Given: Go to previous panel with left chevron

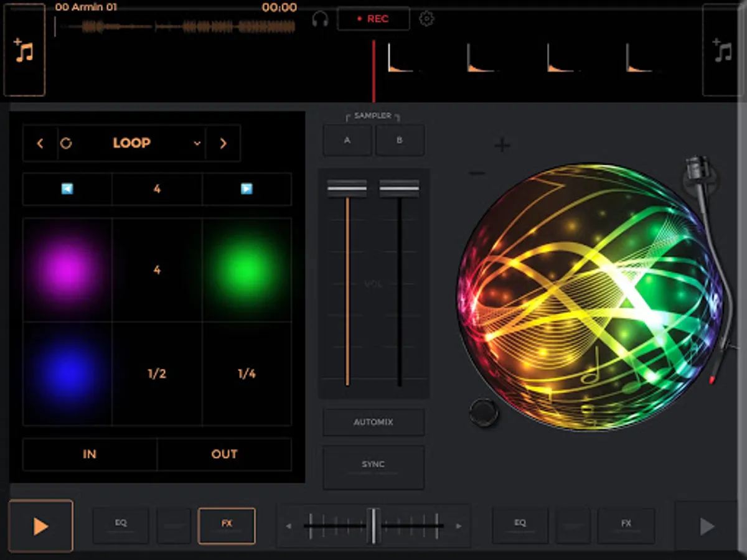Looking at the screenshot, I should pyautogui.click(x=40, y=143).
